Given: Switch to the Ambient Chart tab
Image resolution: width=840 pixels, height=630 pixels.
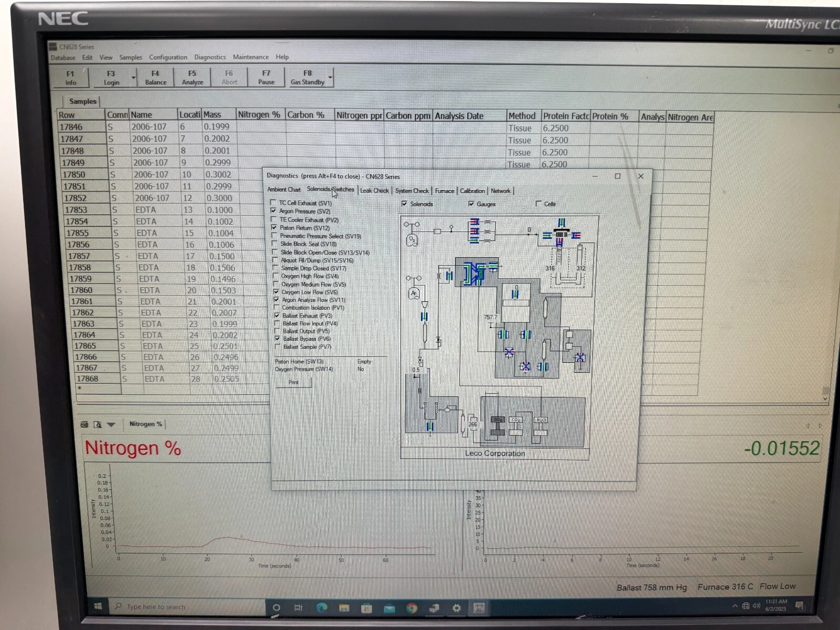Looking at the screenshot, I should 284,190.
